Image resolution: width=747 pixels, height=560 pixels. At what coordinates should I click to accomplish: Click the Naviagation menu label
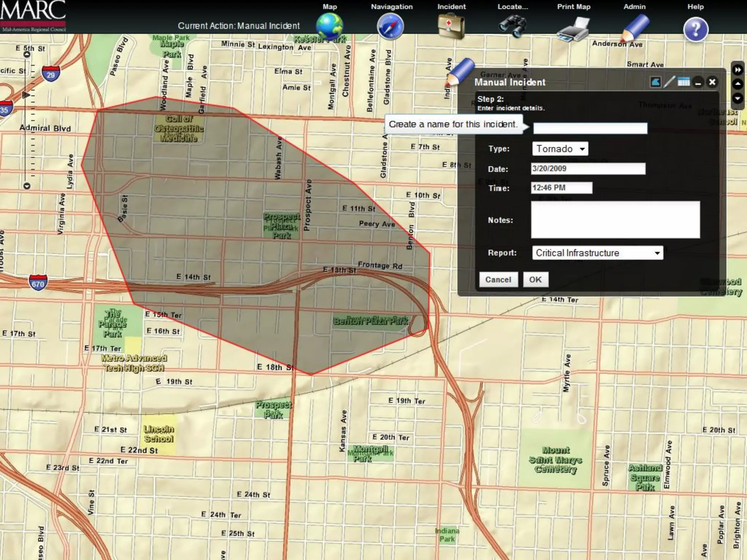pyautogui.click(x=392, y=7)
